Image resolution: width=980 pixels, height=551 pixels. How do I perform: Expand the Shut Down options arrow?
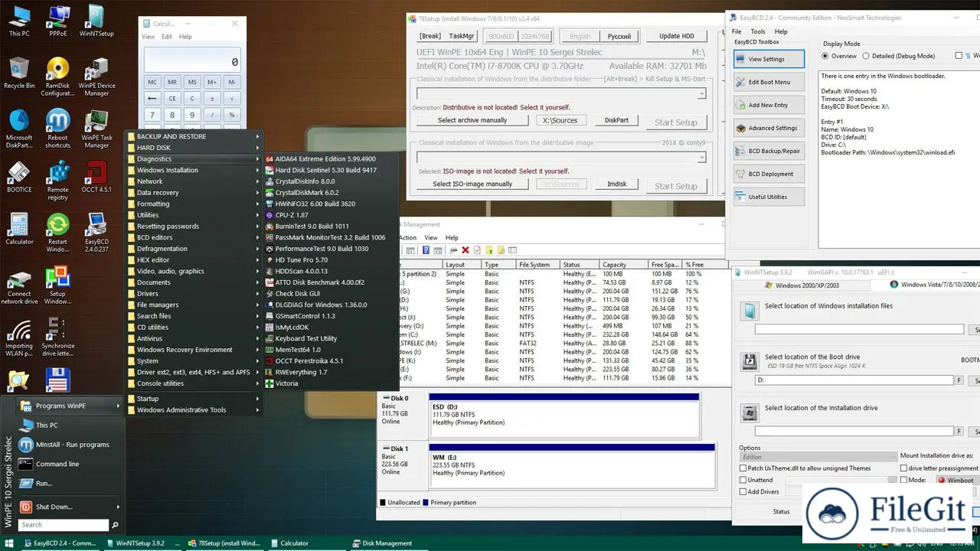coord(118,507)
